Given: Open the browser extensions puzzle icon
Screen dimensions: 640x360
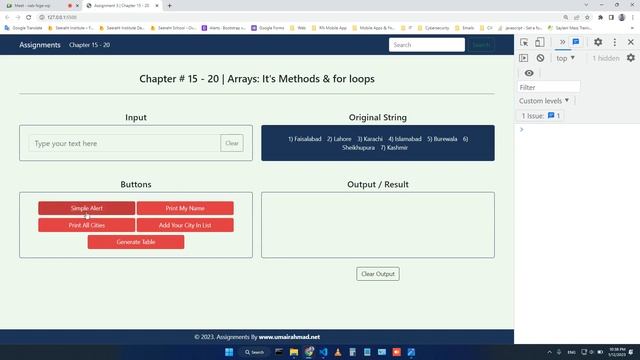Looking at the screenshot, I should pyautogui.click(x=600, y=17).
